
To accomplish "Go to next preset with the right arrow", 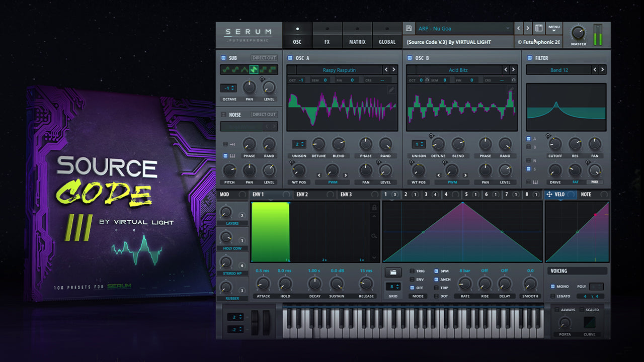I will 527,29.
